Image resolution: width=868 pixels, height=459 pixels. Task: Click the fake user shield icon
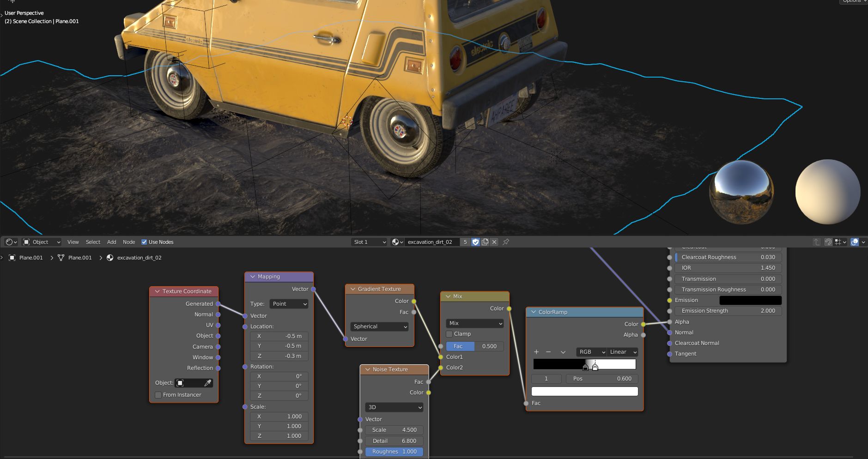click(475, 242)
